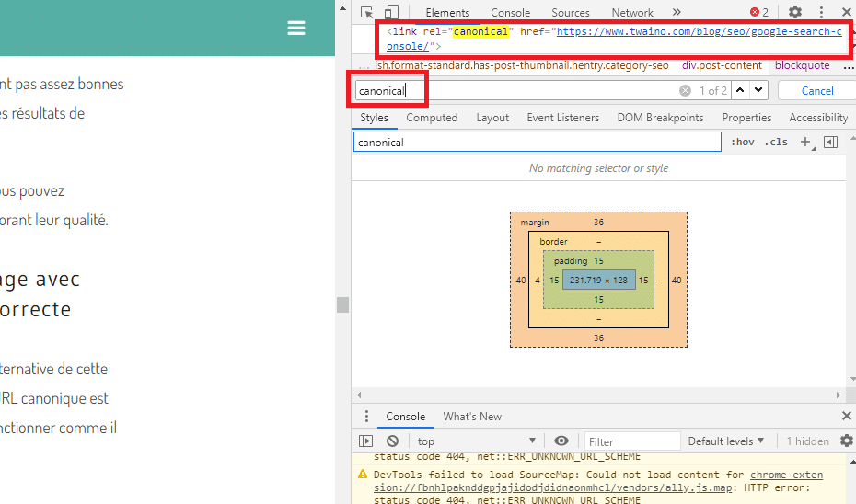Image resolution: width=856 pixels, height=504 pixels.
Task: Open the Properties pane tab
Action: [x=746, y=118]
